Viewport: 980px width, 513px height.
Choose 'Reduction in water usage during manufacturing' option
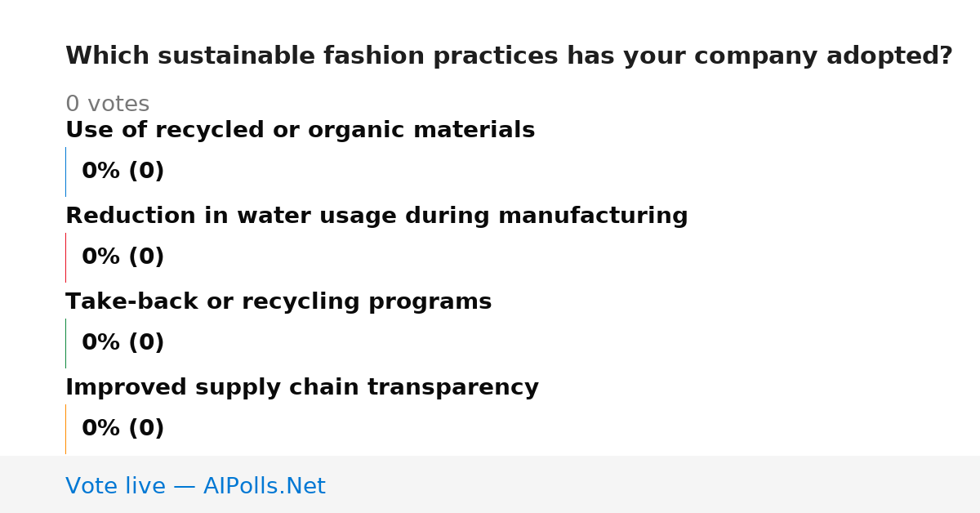376,216
